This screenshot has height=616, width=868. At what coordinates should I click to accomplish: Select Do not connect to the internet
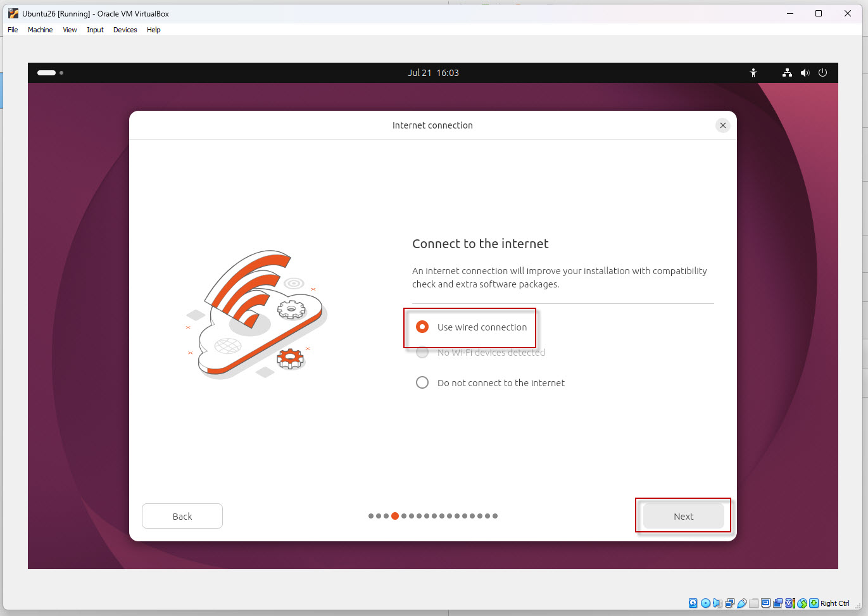point(490,383)
